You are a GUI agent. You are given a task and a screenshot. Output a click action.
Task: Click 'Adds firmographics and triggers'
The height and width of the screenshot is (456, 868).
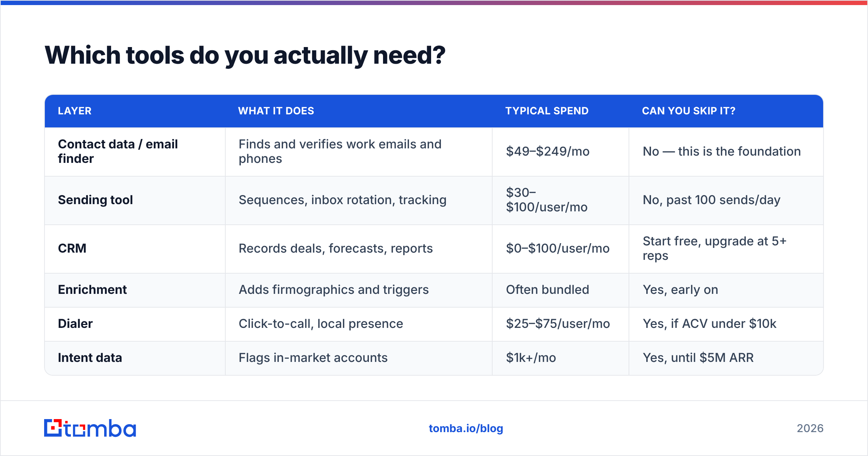[333, 290]
